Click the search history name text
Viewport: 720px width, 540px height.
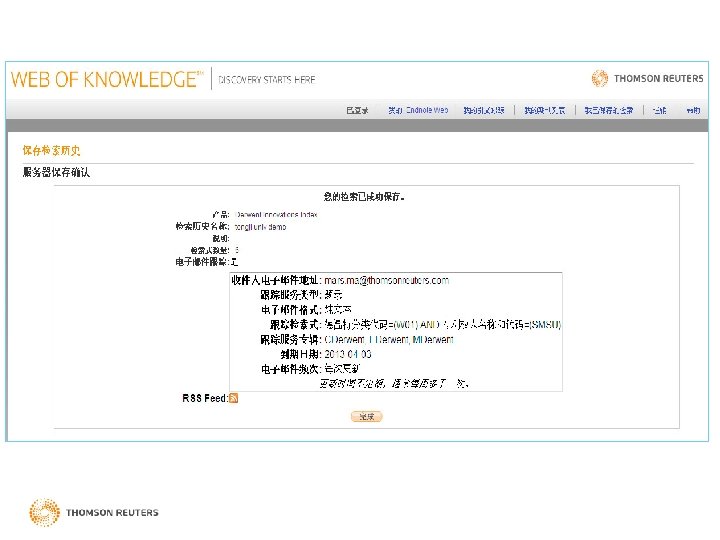click(260, 227)
